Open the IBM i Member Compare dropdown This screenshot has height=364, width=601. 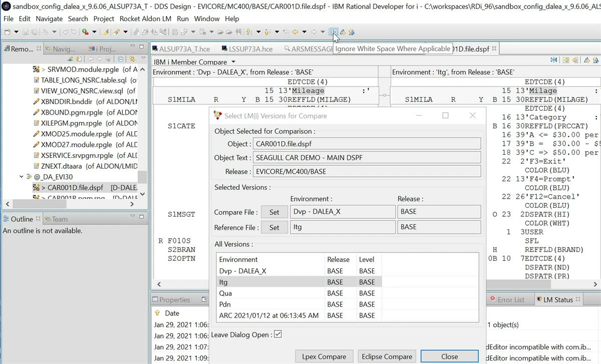click(x=233, y=62)
